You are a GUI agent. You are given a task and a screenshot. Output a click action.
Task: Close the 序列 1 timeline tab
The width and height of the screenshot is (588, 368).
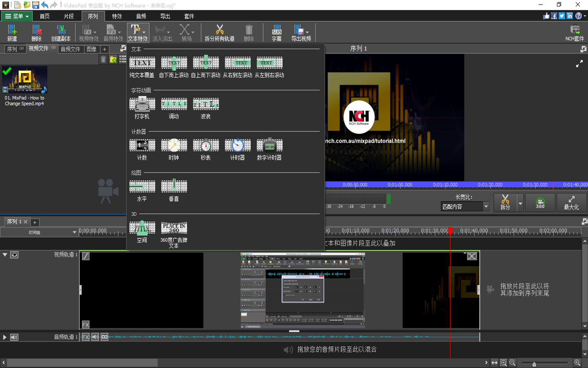coord(25,222)
